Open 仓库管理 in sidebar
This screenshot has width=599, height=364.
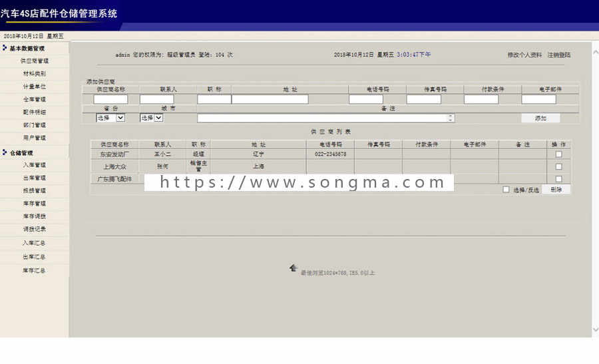click(35, 99)
